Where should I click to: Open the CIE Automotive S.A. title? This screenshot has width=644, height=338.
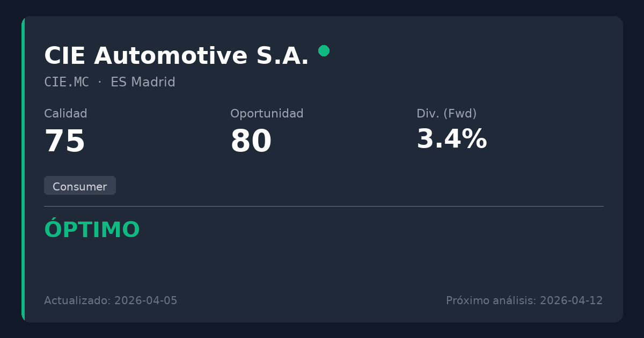tap(177, 56)
